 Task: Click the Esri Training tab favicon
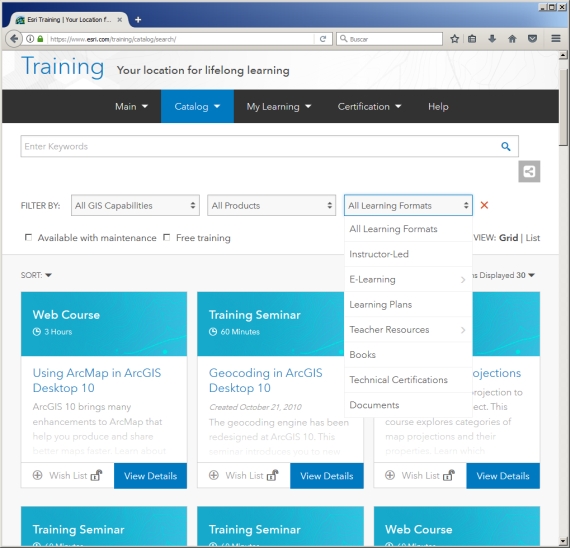coord(20,20)
